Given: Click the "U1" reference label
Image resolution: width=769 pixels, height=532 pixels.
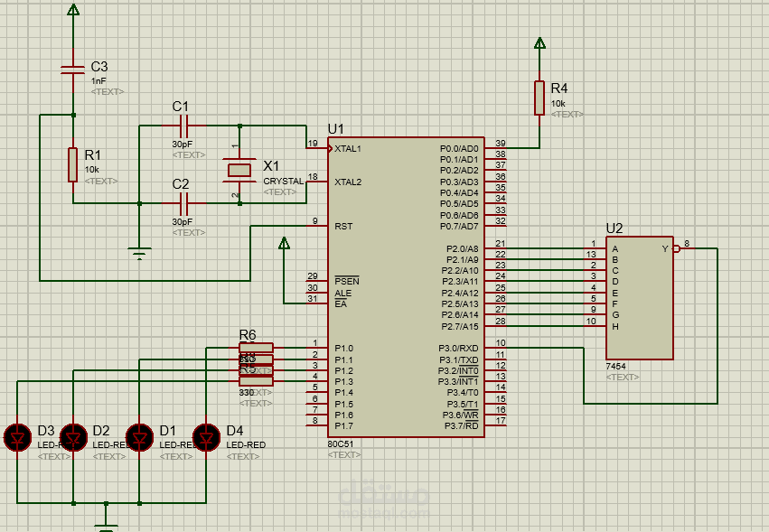Looking at the screenshot, I should 335,129.
